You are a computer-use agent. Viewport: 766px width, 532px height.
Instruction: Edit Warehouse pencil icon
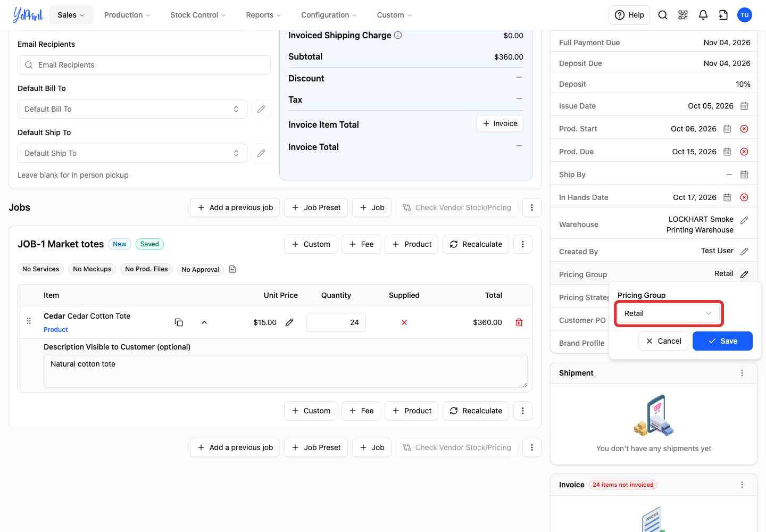pyautogui.click(x=744, y=220)
